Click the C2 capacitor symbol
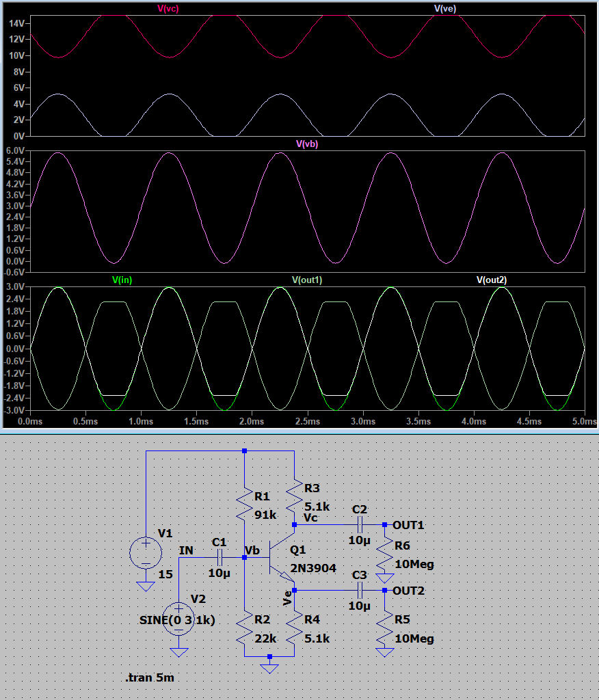Image resolution: width=599 pixels, height=700 pixels. 360,525
